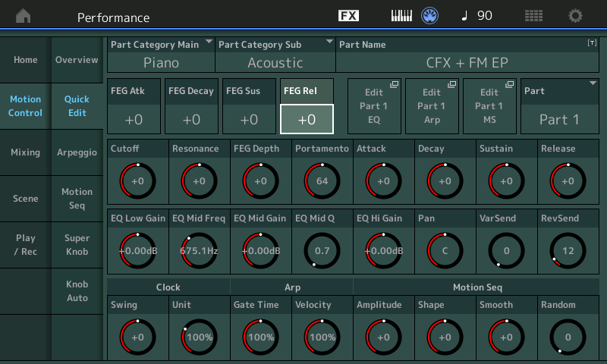Click the blue USB connection icon

[430, 16]
